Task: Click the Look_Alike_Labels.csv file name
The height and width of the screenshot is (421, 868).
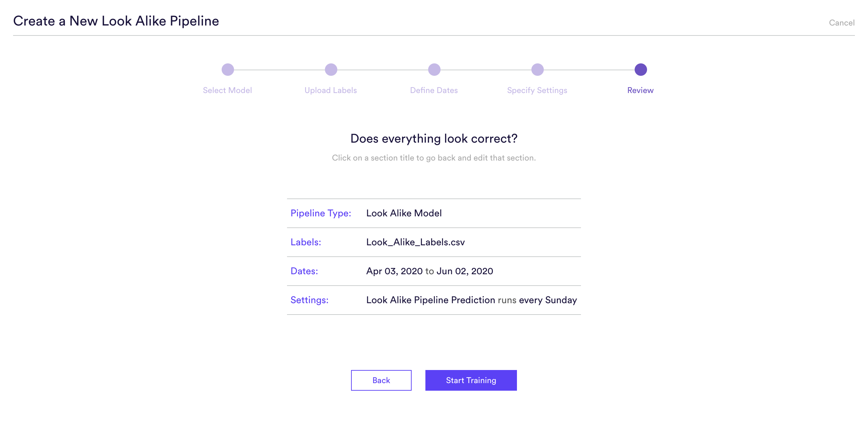Action: [415, 242]
